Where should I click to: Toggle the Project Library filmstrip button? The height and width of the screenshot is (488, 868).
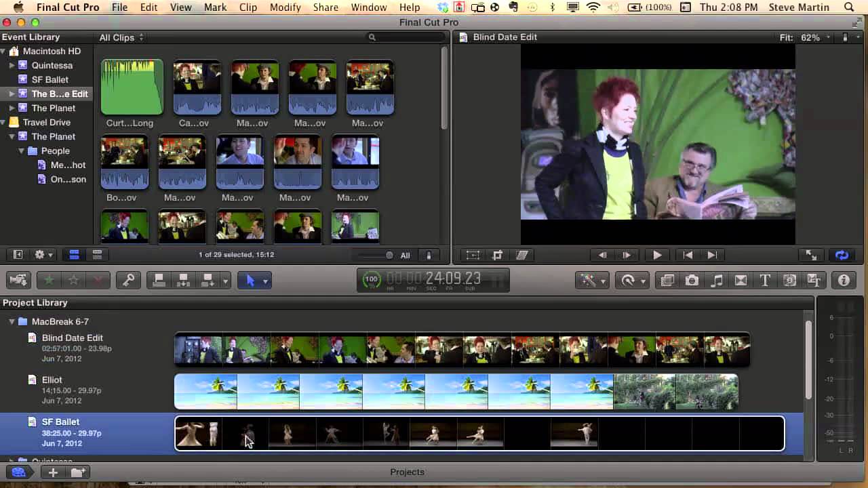[x=18, y=472]
